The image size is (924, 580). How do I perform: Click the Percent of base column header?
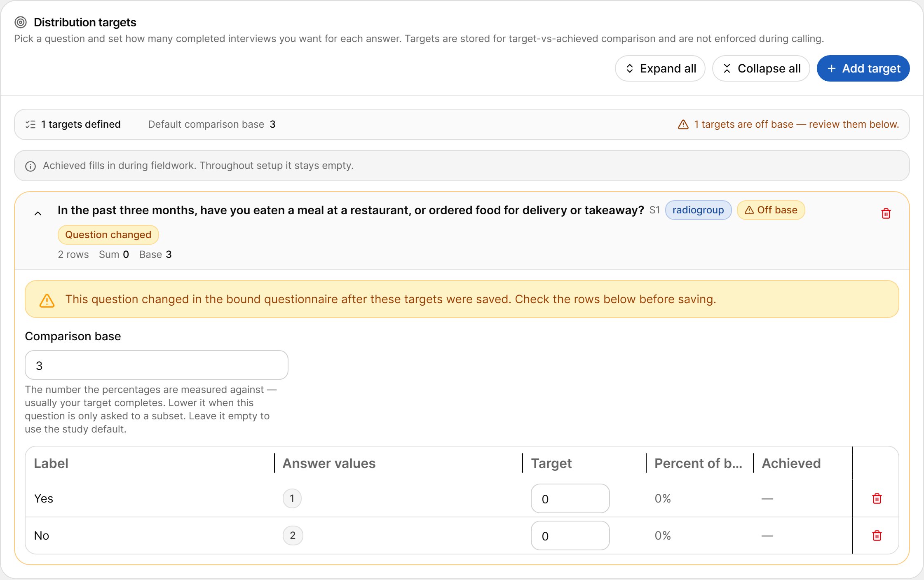698,463
